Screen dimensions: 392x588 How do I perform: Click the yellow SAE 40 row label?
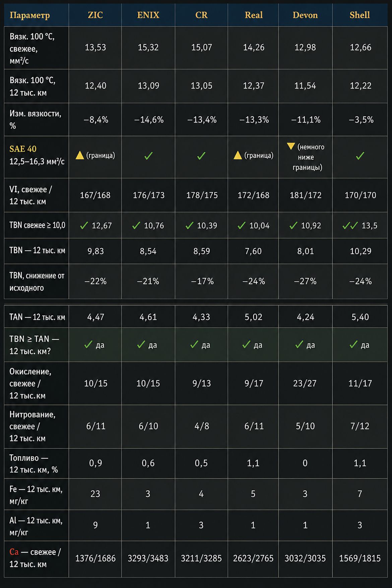pos(23,149)
